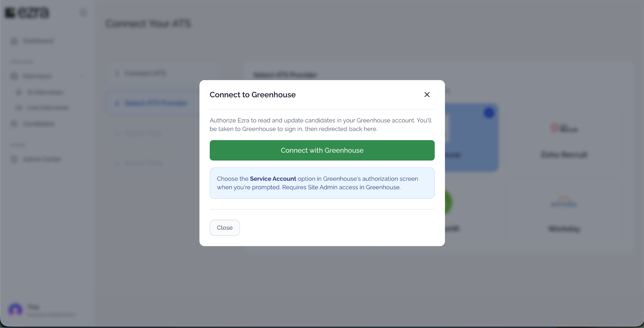The width and height of the screenshot is (644, 328).
Task: Click the Zoho Recruit logo
Action: [564, 128]
